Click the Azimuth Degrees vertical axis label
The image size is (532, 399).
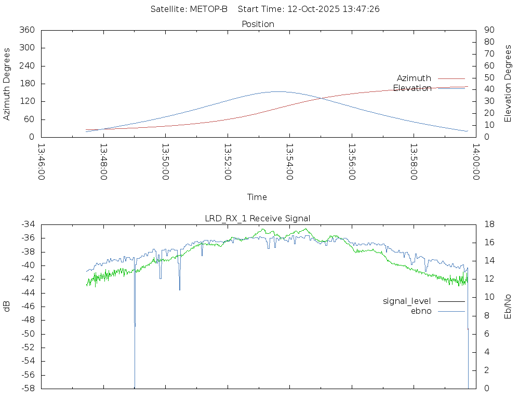click(7, 84)
